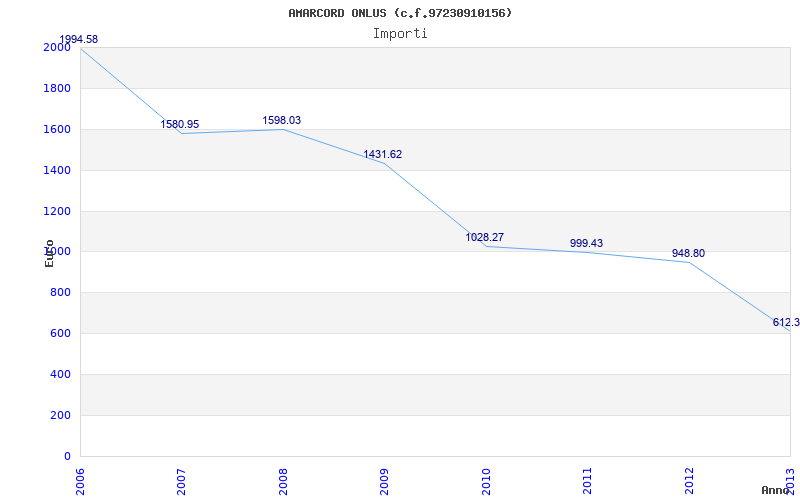Click the Anno x-axis title

pos(776,490)
